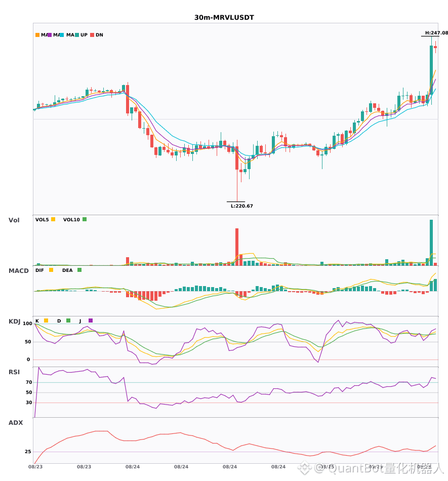Viewport: 448px width, 481px height.
Task: Click the purple J legend swatch
Action: pyautogui.click(x=91, y=320)
